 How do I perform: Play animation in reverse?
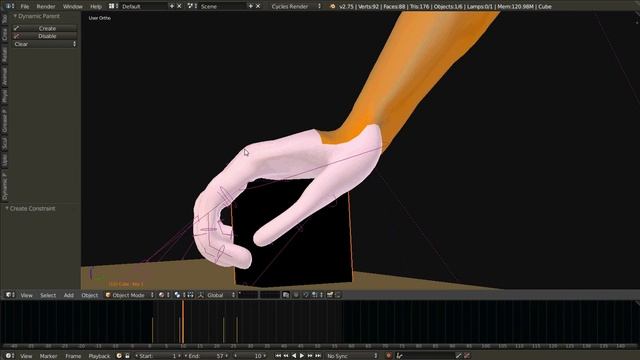coord(294,356)
